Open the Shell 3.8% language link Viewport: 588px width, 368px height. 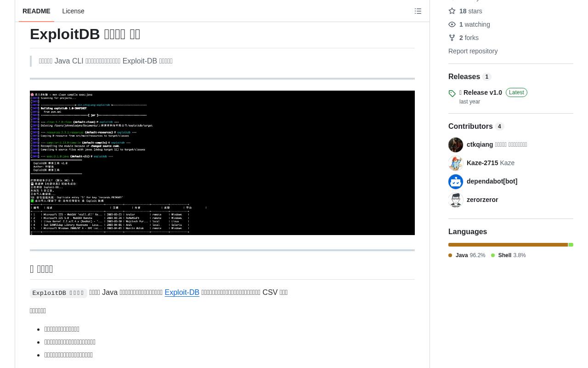509,255
